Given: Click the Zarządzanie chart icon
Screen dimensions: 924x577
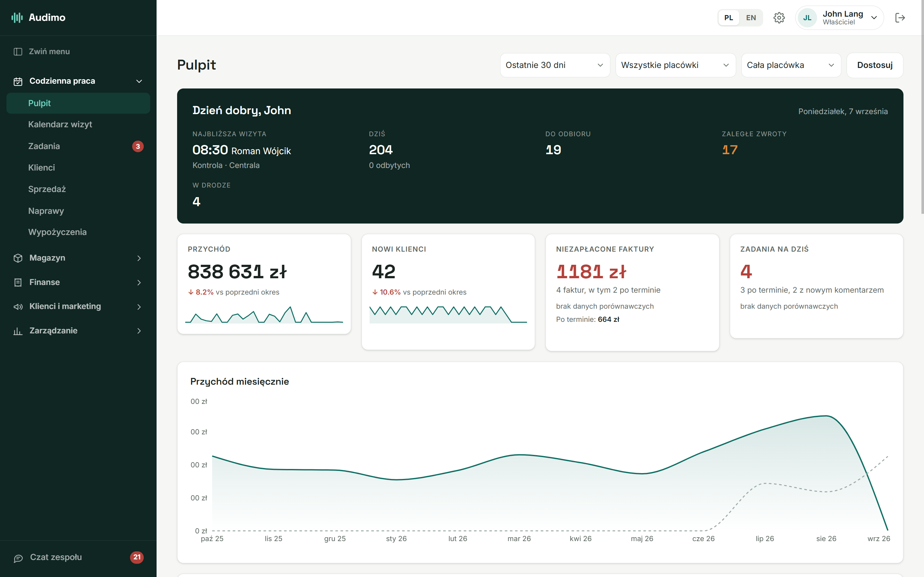Looking at the screenshot, I should click(18, 331).
